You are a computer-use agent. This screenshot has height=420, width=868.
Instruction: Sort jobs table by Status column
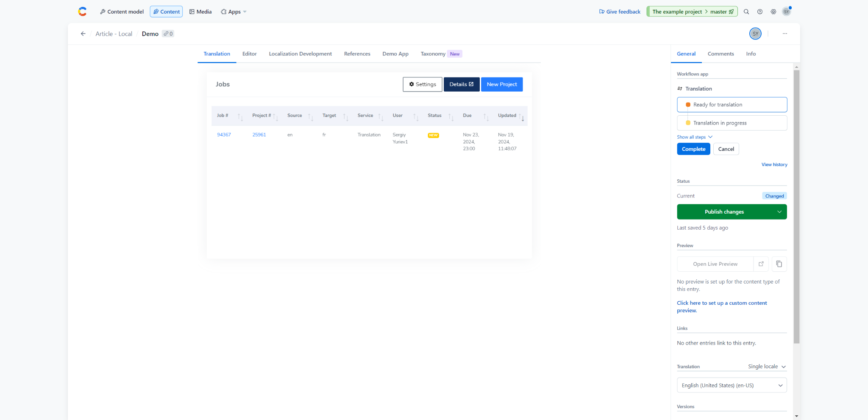451,117
